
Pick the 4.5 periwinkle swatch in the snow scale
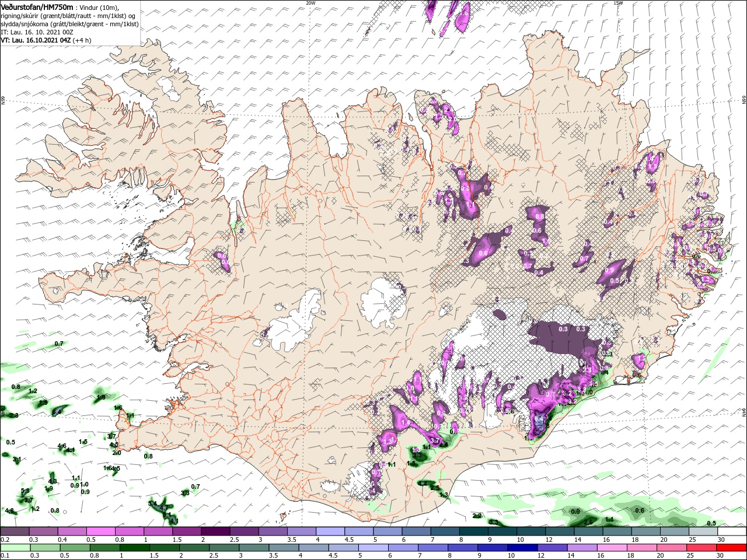[x=359, y=531]
